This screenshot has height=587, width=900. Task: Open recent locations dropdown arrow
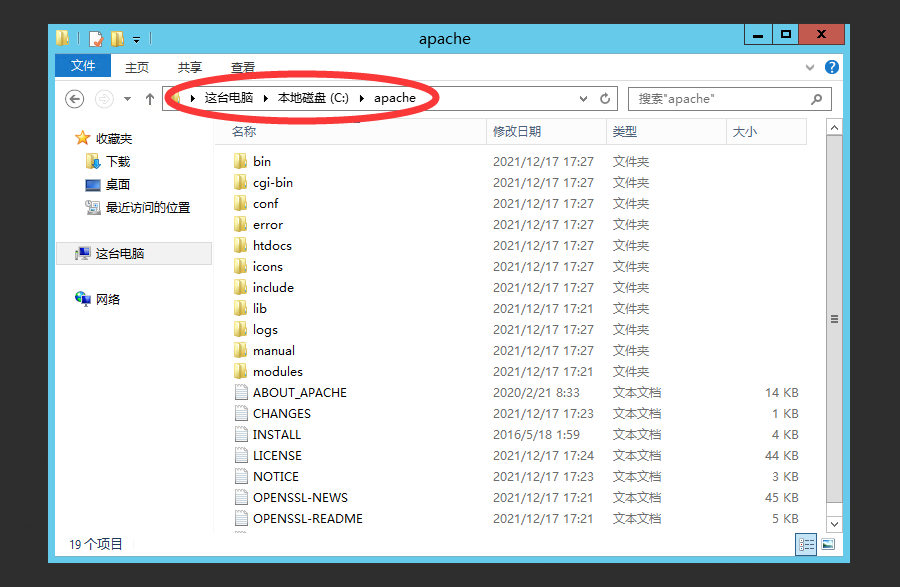127,99
